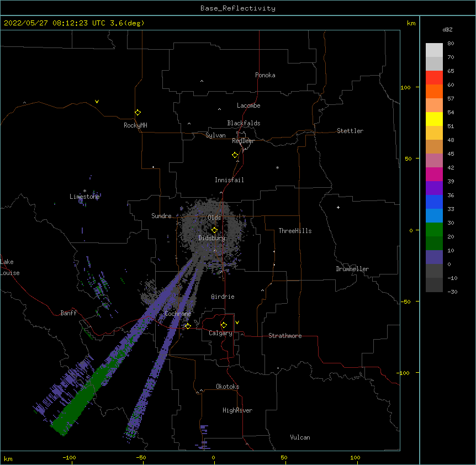The image size is (476, 465).
Task: Click the Strathmore label
Action: pos(285,336)
